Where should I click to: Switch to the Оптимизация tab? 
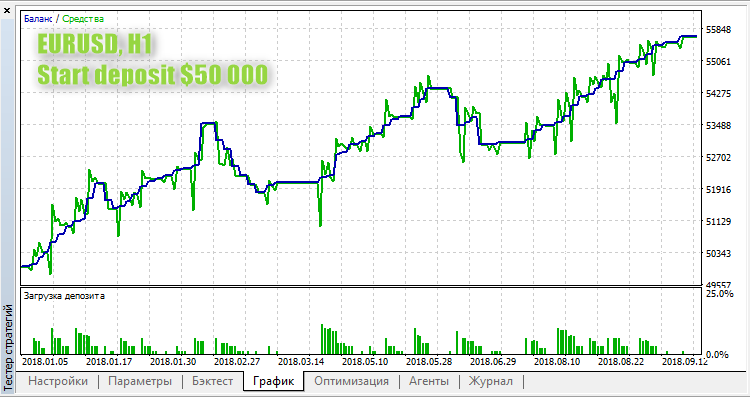352,381
